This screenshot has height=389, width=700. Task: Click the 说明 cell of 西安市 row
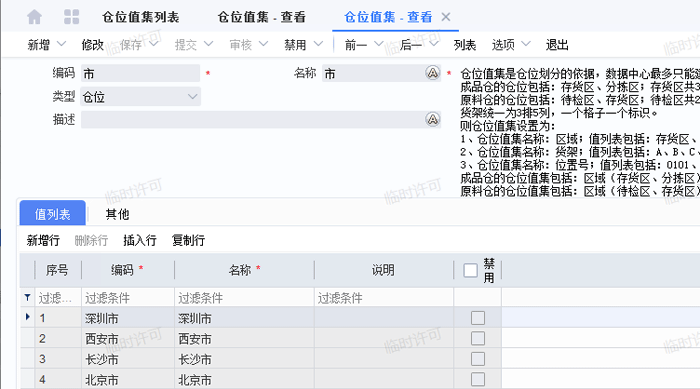tap(384, 339)
